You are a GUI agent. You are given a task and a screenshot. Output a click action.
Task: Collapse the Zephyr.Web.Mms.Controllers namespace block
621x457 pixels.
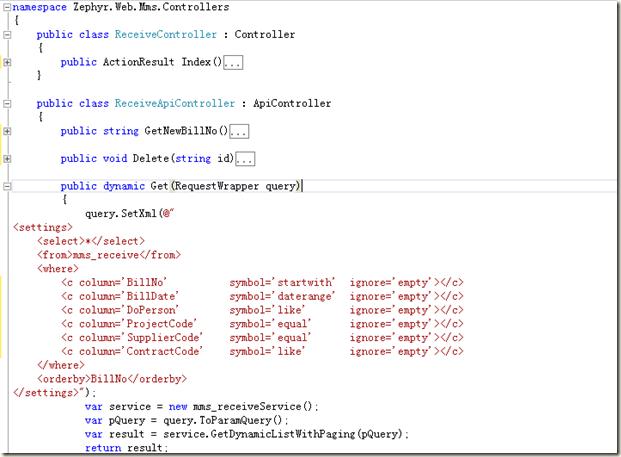[8, 7]
